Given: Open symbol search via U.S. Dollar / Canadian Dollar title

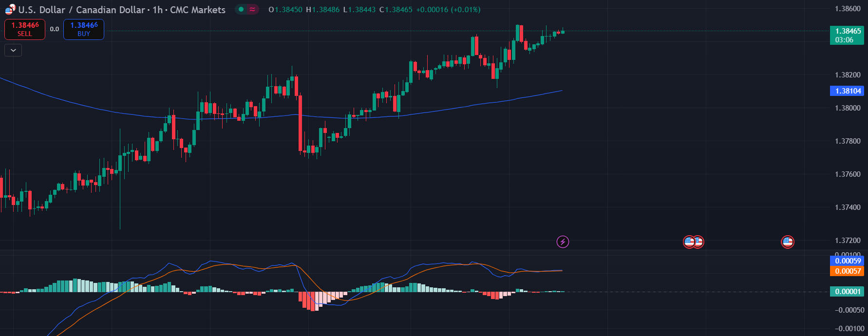Looking at the screenshot, I should point(122,10).
